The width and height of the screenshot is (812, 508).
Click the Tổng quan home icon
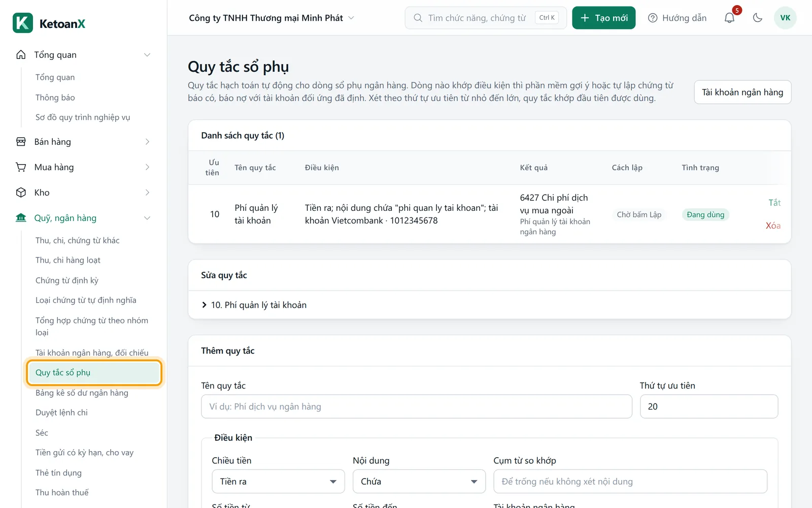(x=21, y=54)
